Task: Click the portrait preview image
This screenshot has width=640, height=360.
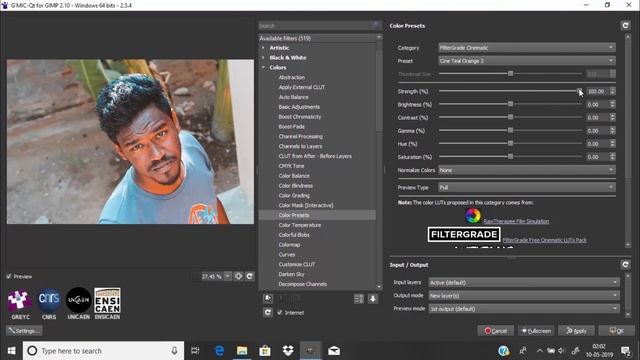Action: pyautogui.click(x=130, y=142)
